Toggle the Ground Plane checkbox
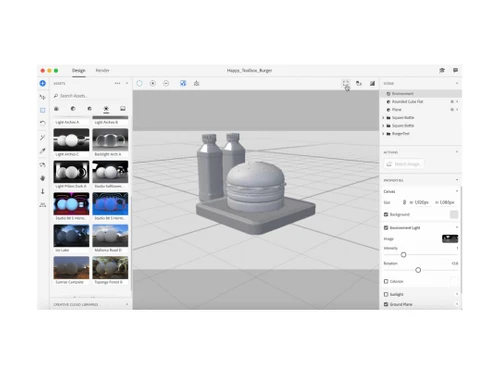This screenshot has width=500, height=375. (386, 304)
